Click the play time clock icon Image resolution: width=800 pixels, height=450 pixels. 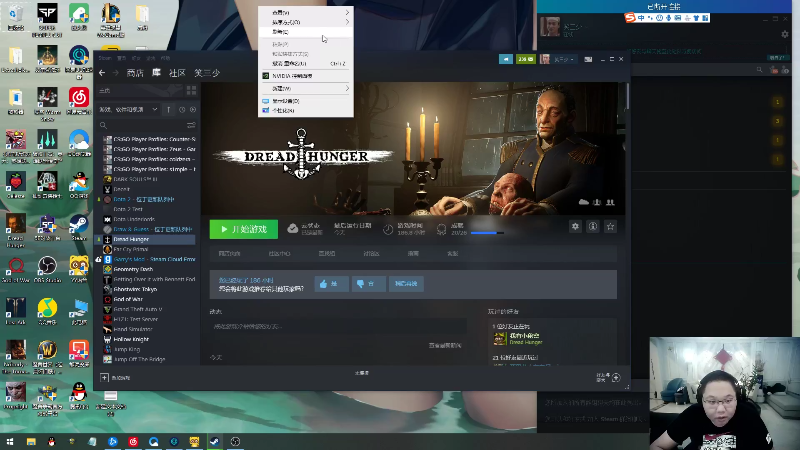pos(388,230)
